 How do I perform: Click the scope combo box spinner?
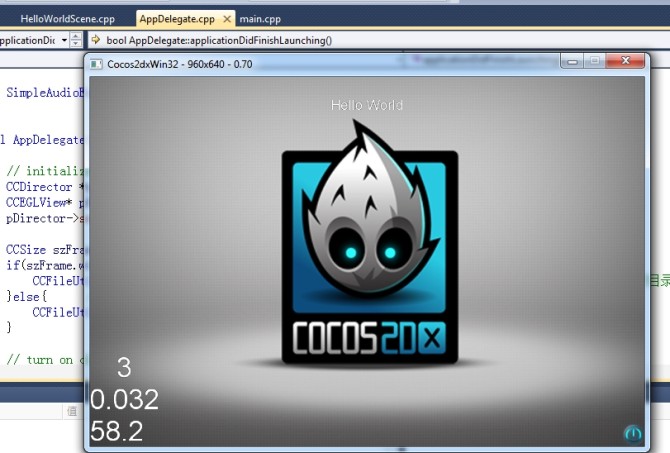[x=76, y=40]
